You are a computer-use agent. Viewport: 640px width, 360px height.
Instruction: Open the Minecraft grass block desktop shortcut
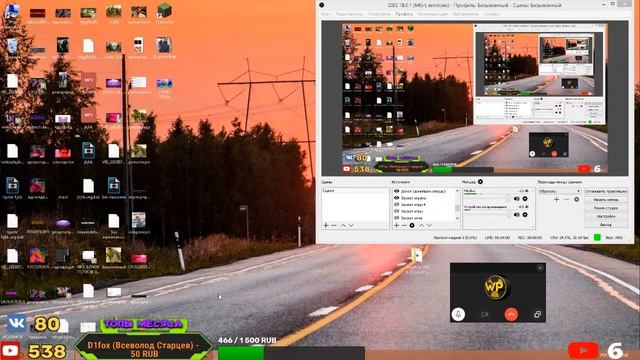[x=164, y=11]
